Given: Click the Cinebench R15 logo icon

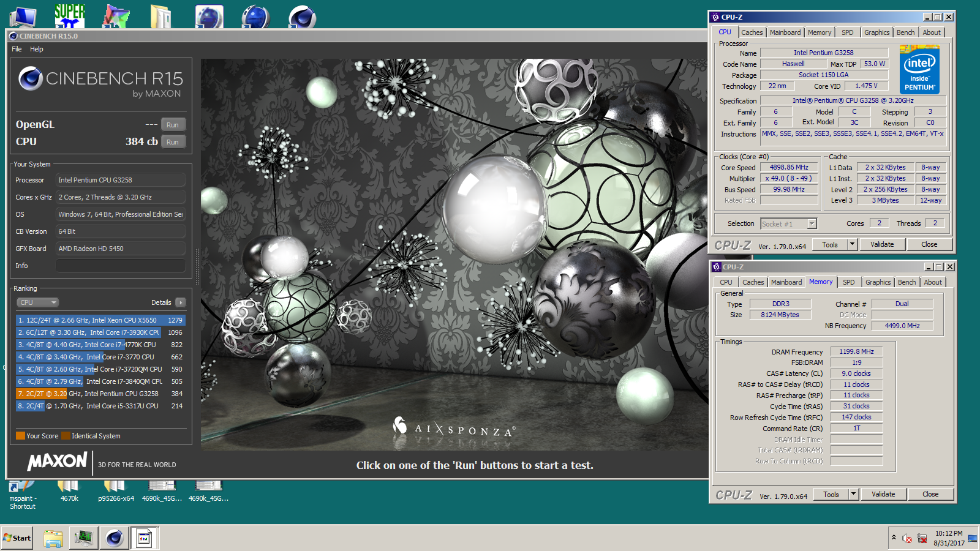Looking at the screenshot, I should point(30,78).
